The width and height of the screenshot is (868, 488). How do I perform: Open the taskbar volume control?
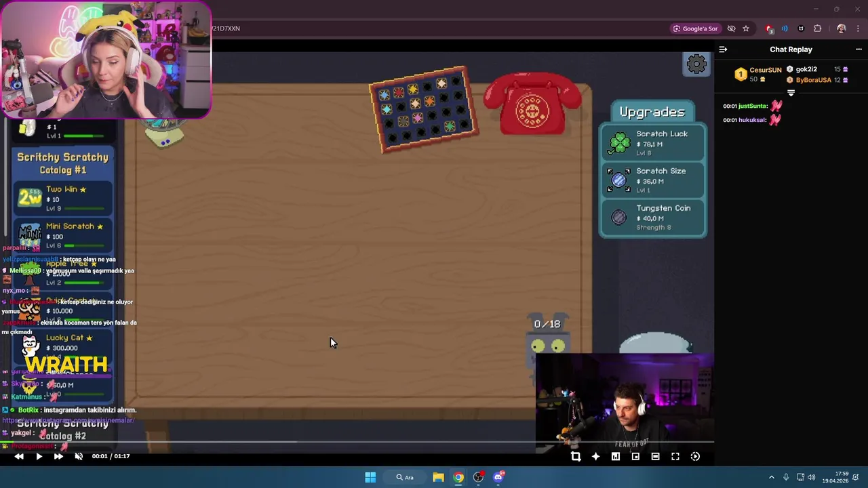click(812, 477)
